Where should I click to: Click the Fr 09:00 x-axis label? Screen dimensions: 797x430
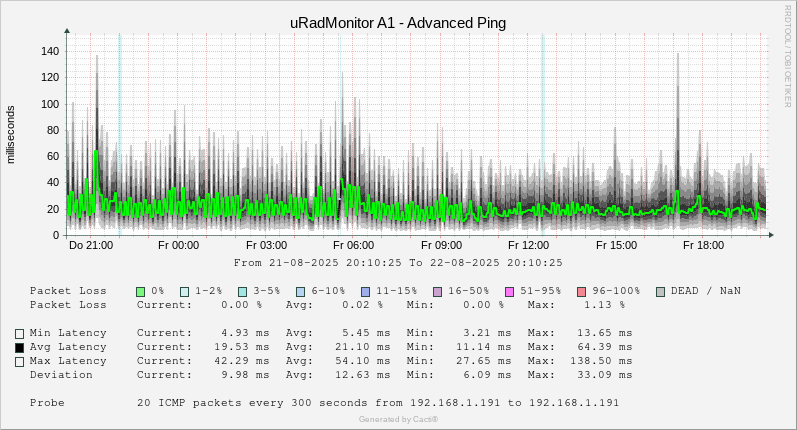442,245
